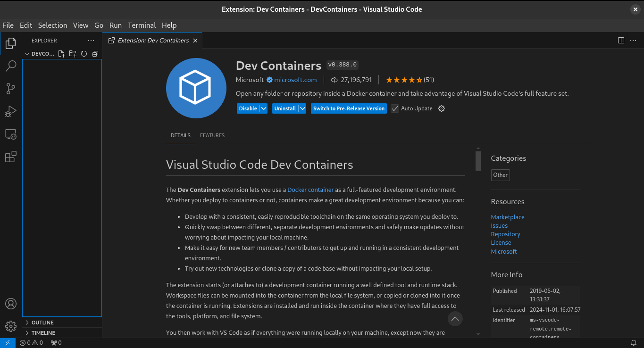Open the Extensions view icon
This screenshot has width=644, height=348.
pos(10,157)
